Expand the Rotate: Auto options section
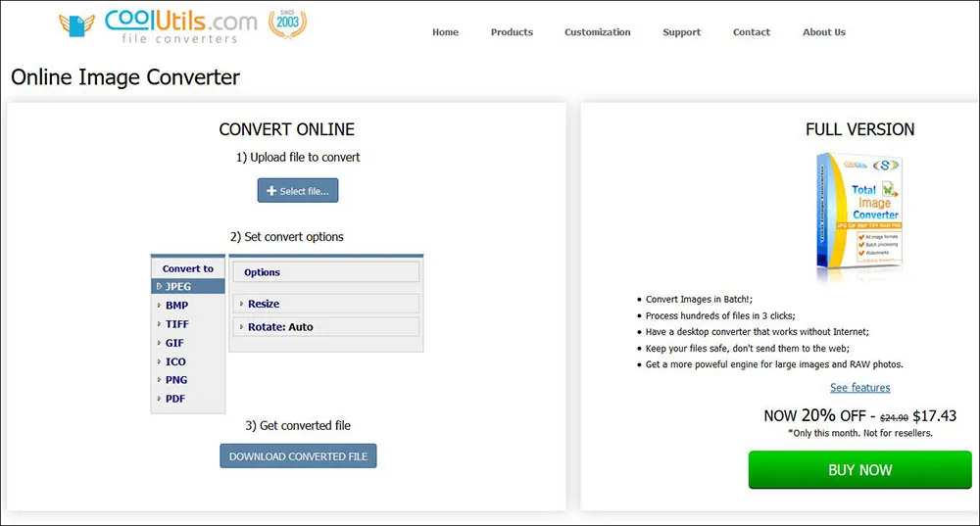This screenshot has width=980, height=526. (x=325, y=327)
